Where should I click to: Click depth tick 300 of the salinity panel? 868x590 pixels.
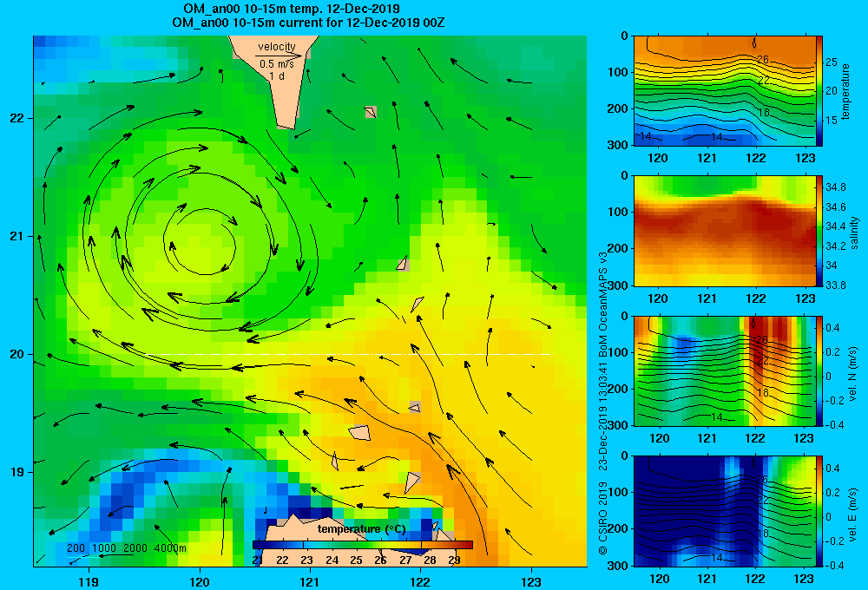(x=618, y=285)
